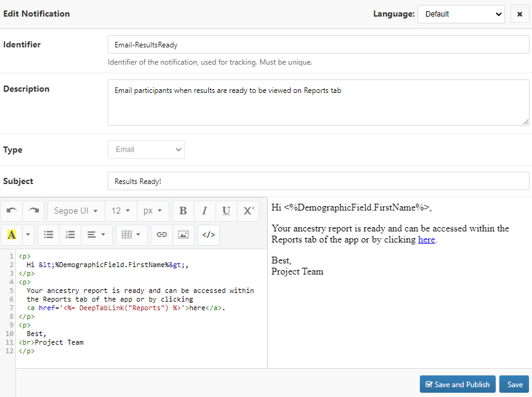Open the Language dropdown
The height and width of the screenshot is (397, 532).
[461, 14]
